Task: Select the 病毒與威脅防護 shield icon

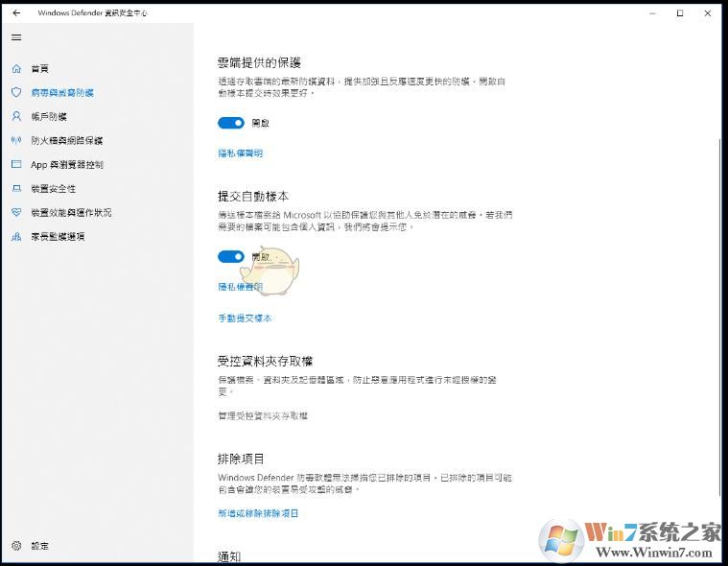Action: coord(16,93)
